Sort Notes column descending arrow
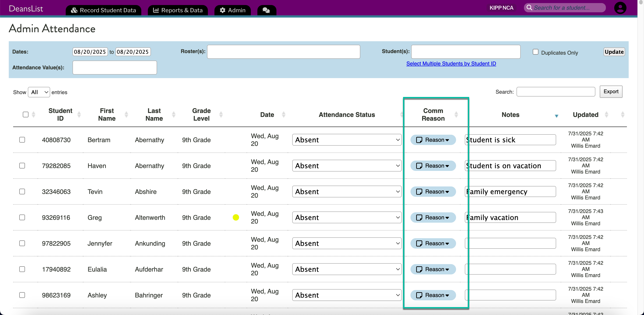644x315 pixels. coord(556,116)
